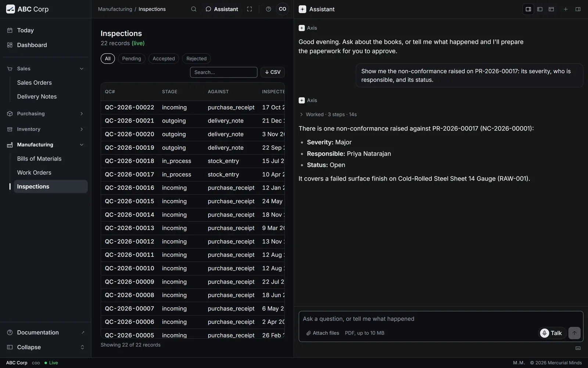This screenshot has height=368, width=588.
Task: Toggle fullscreen expand icon in header
Action: tap(250, 9)
